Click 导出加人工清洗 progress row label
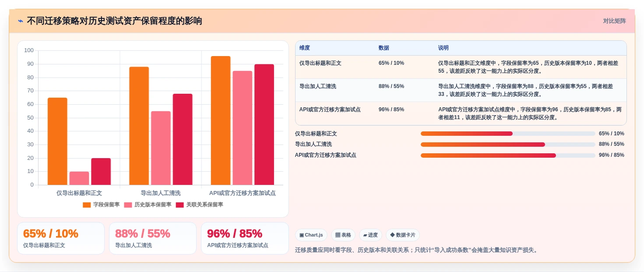This screenshot has height=272, width=644. [313, 145]
